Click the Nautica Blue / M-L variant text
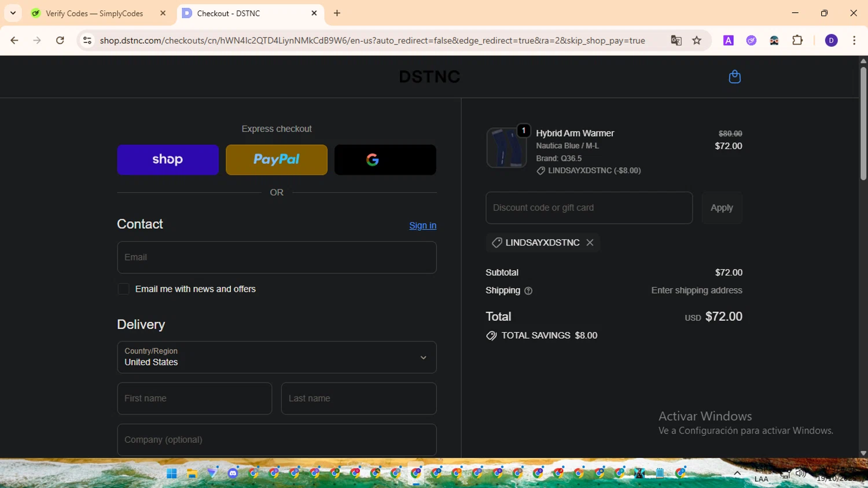The width and height of the screenshot is (868, 488). tap(567, 146)
